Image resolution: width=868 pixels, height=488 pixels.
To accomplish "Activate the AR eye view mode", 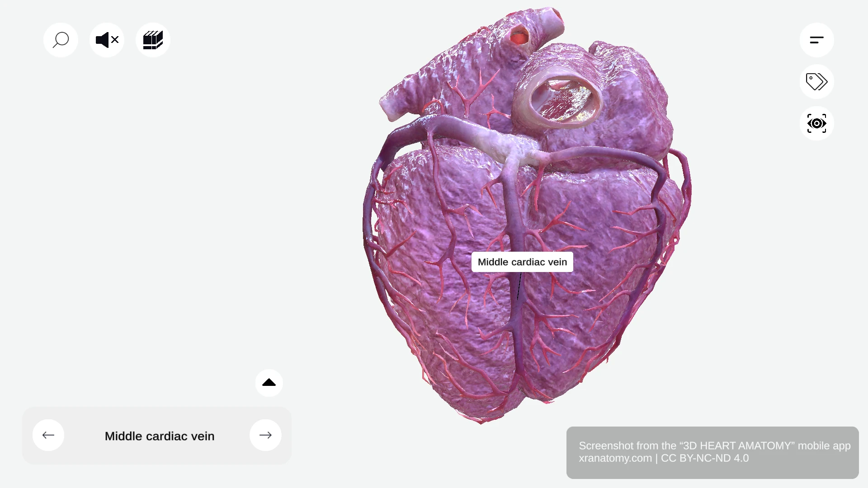I will tap(816, 123).
